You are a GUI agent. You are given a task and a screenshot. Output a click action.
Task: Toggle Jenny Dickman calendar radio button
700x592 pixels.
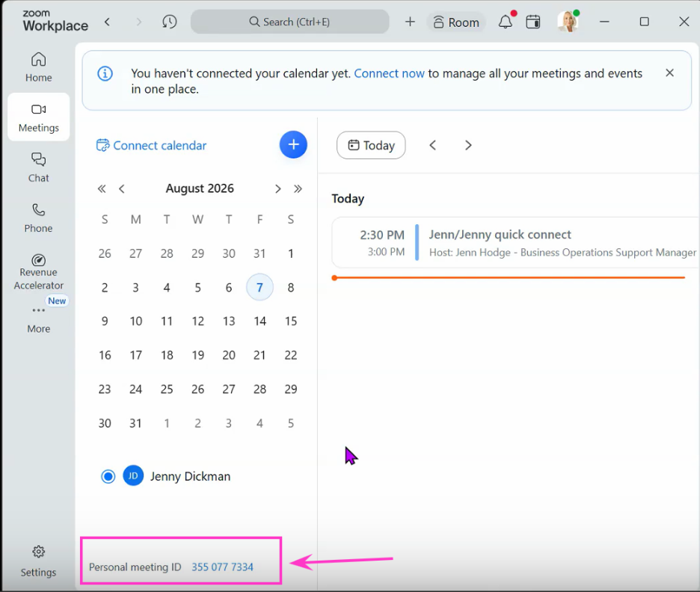108,476
